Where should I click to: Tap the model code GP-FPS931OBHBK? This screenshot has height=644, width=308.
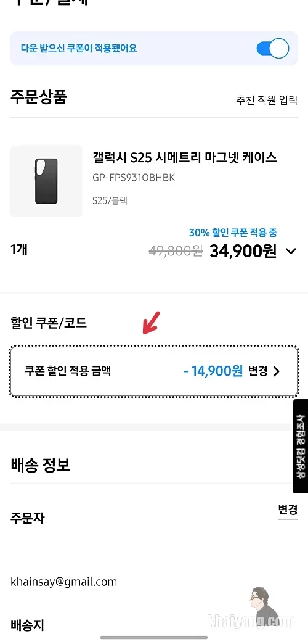(134, 178)
